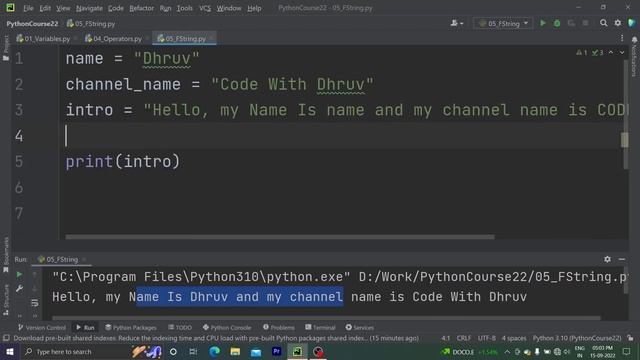Open Structure tool window sidebar button
Screen dimensions: 640x360
coord(6,300)
